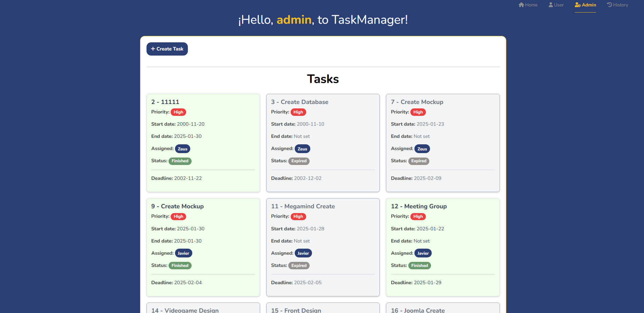Open the 15 - Front Design card
Screen dimensions: 644x313
point(296,310)
